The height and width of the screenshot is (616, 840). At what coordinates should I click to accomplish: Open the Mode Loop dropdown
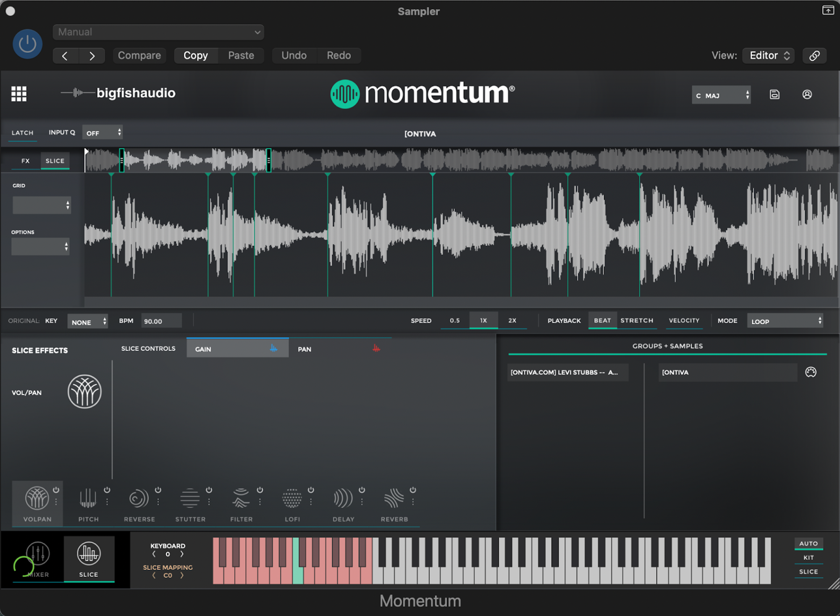[x=785, y=321]
